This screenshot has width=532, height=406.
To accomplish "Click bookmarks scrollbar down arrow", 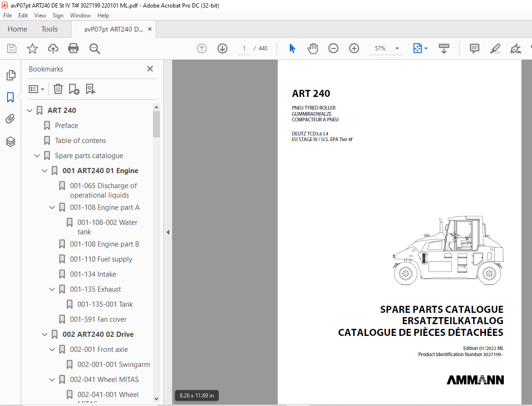I will [x=157, y=399].
